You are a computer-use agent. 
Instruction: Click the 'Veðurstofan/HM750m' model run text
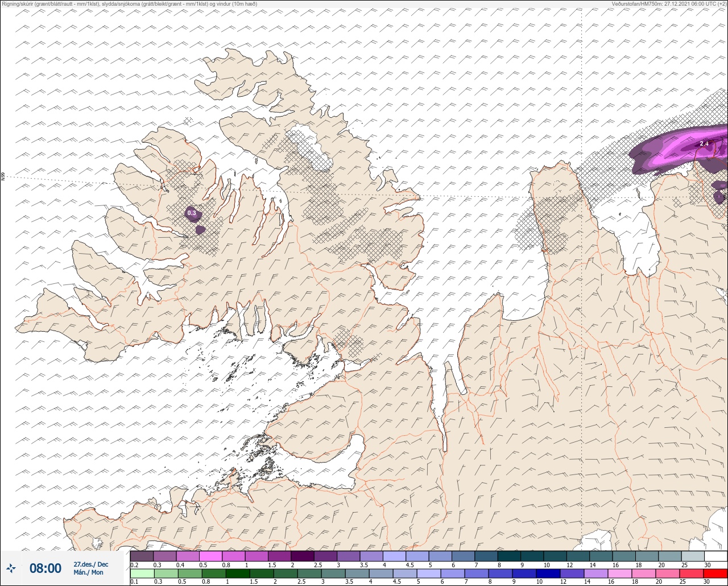pos(669,3)
